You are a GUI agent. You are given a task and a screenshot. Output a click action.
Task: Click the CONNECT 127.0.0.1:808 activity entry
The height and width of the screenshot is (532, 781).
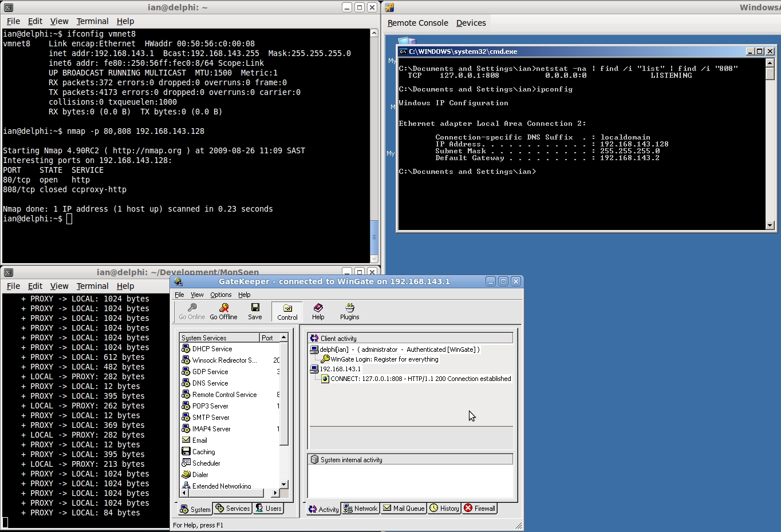[420, 379]
